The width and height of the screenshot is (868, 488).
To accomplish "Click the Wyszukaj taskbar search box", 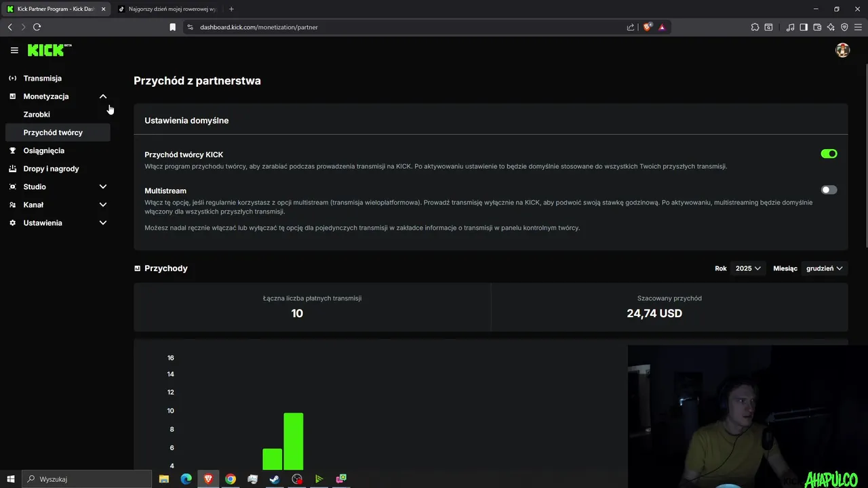I will [87, 479].
